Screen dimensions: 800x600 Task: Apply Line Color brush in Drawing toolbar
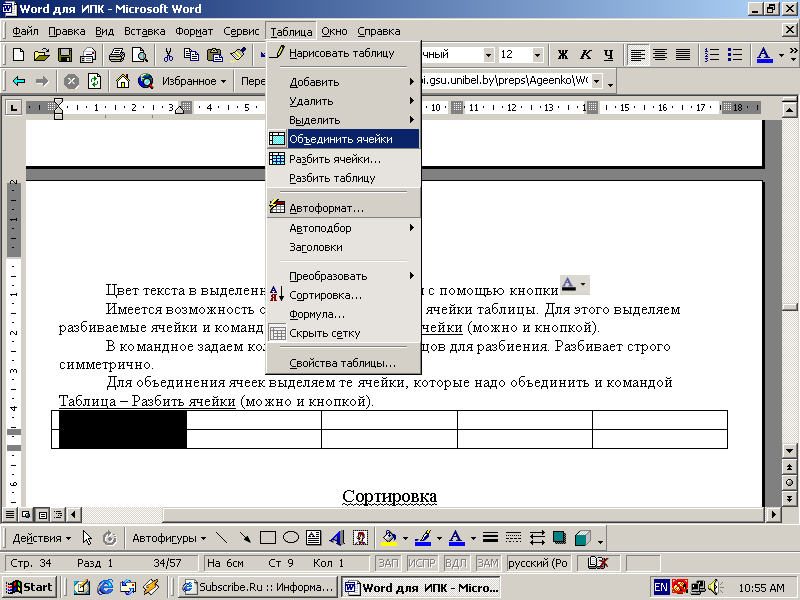coord(423,538)
